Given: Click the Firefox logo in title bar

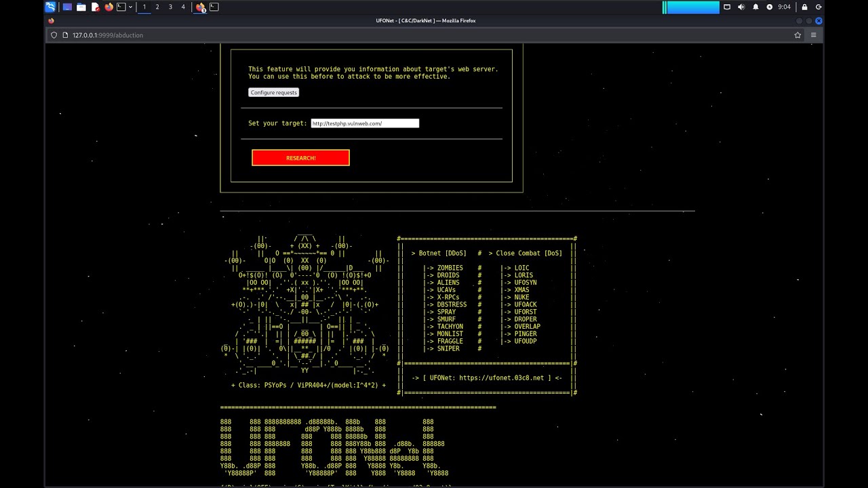Looking at the screenshot, I should click(51, 21).
